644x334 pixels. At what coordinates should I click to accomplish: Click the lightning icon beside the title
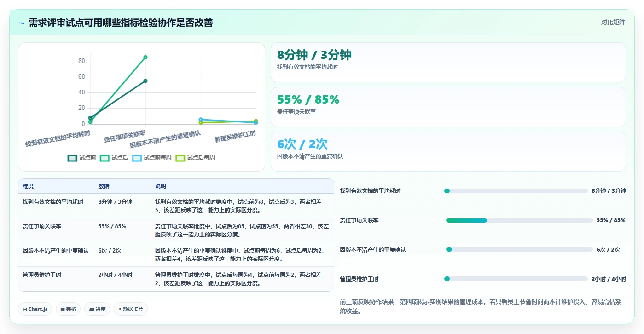[x=22, y=23]
